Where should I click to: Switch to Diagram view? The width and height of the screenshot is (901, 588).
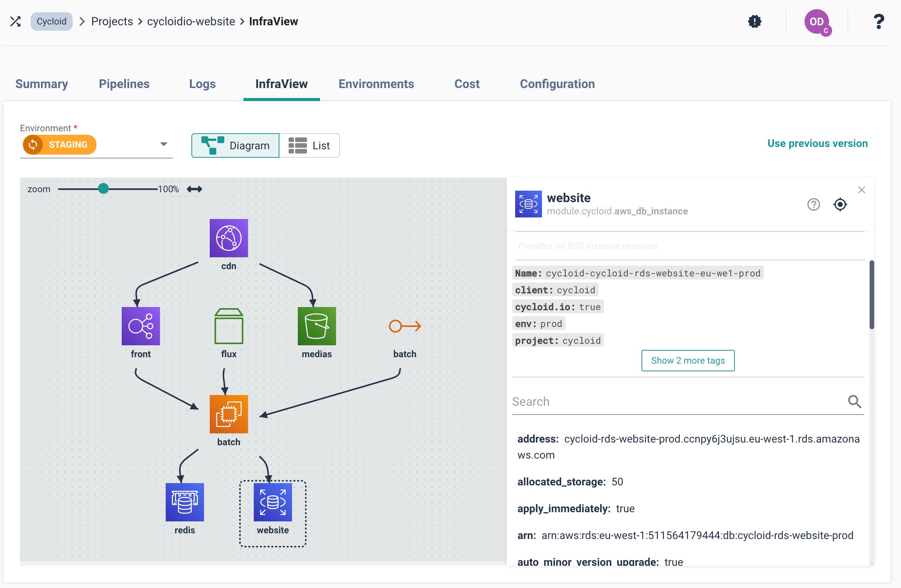point(235,145)
